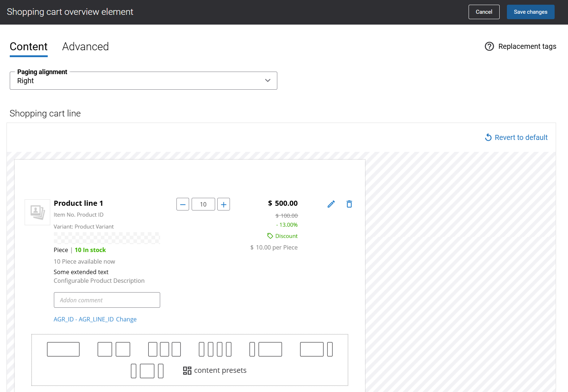568x392 pixels.
Task: Click the Addon comment input field
Action: [107, 300]
